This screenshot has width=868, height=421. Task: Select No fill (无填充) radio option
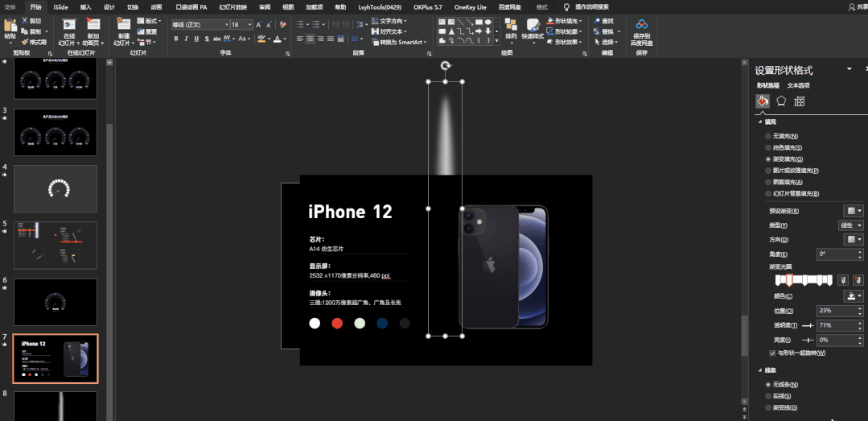767,136
